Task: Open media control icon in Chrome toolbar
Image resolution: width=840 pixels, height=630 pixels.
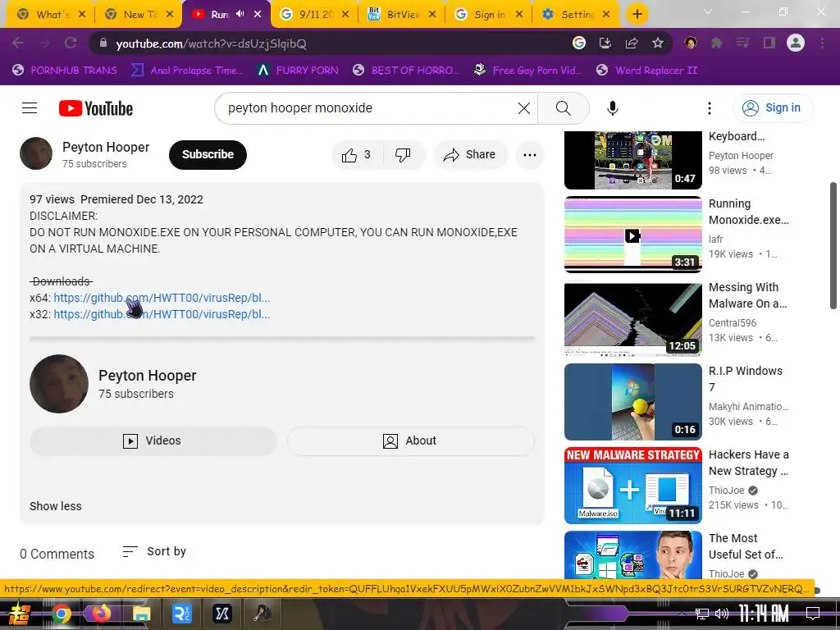Action: pos(743,43)
